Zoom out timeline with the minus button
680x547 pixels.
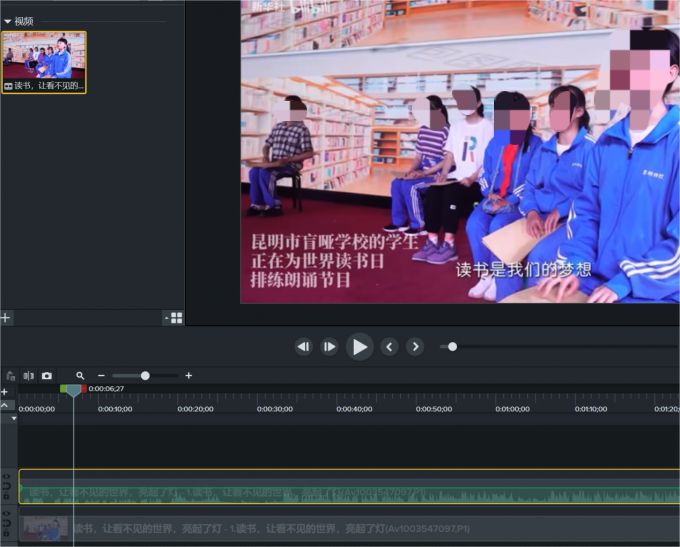101,376
